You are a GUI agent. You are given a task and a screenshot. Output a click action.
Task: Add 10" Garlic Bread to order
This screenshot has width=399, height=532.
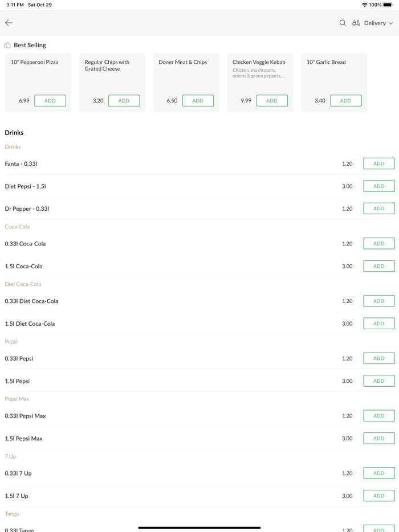pos(345,101)
